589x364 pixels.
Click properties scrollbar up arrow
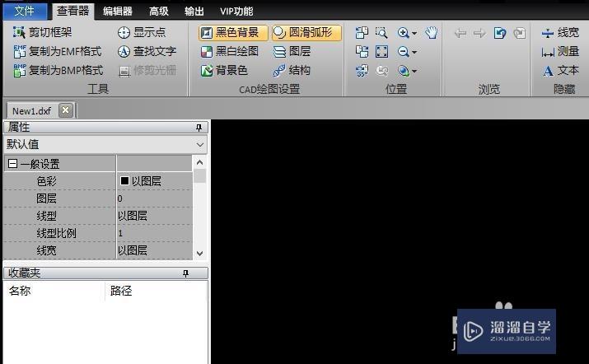200,162
